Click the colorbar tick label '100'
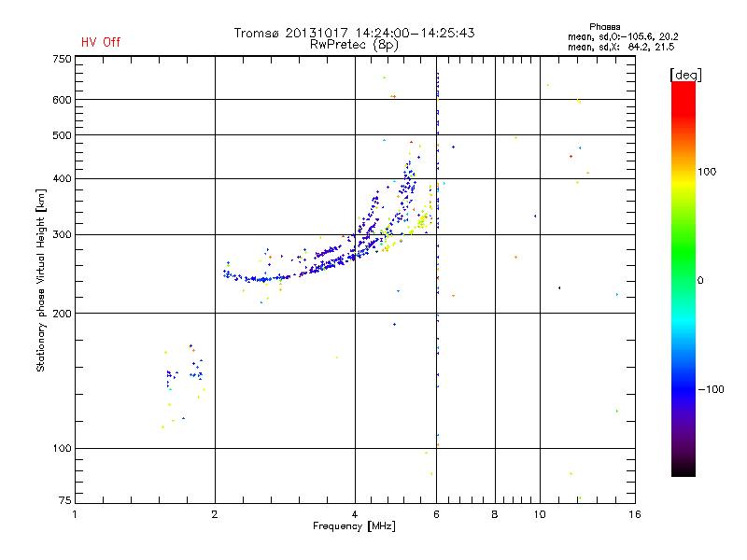The height and width of the screenshot is (560, 747). 707,172
